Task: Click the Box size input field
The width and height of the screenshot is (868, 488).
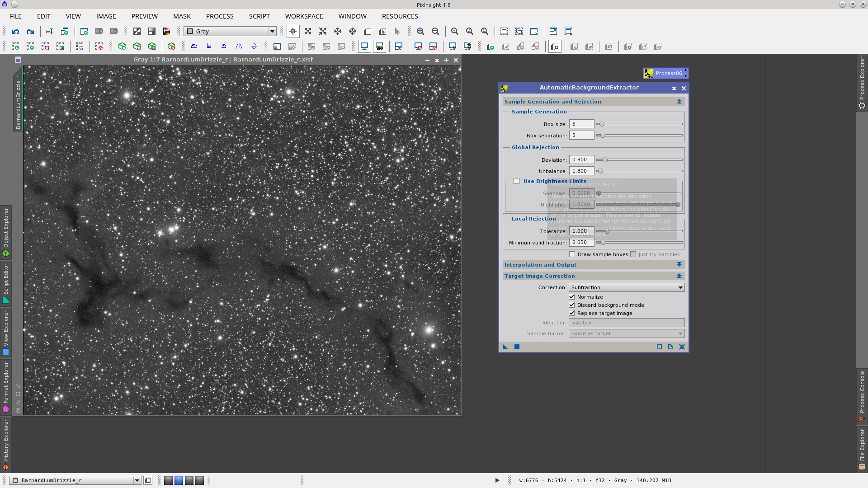Action: (581, 124)
